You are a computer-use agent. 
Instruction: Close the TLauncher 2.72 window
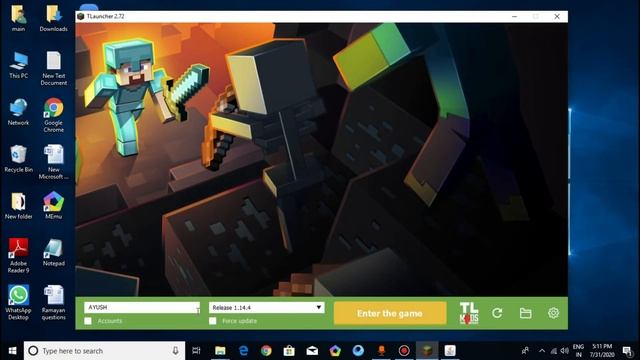[557, 16]
